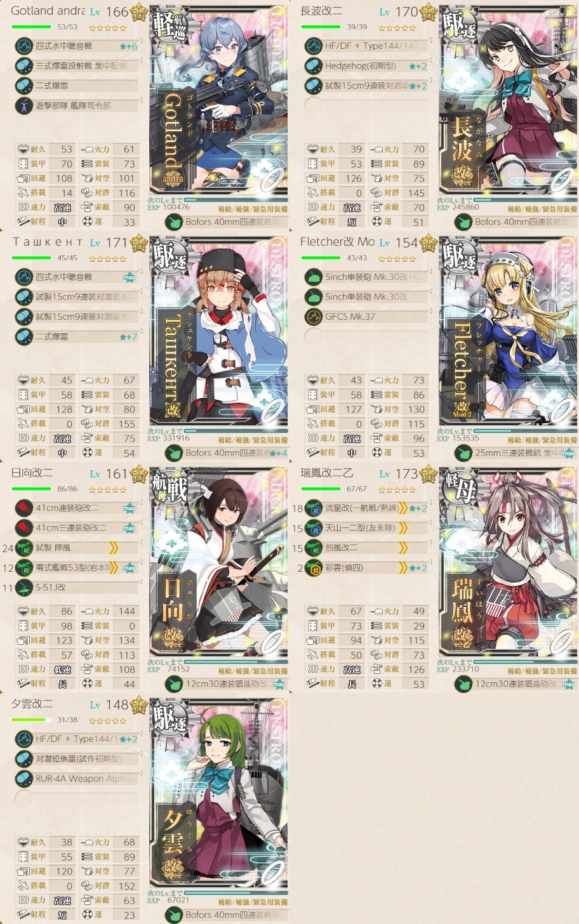Select the 対潜短魚雷(試作初期型) equipment entry

click(77, 759)
